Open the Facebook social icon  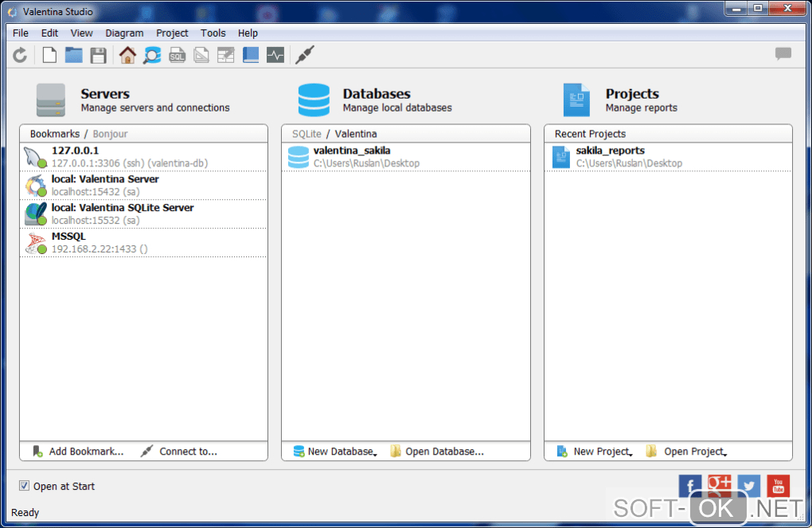690,487
